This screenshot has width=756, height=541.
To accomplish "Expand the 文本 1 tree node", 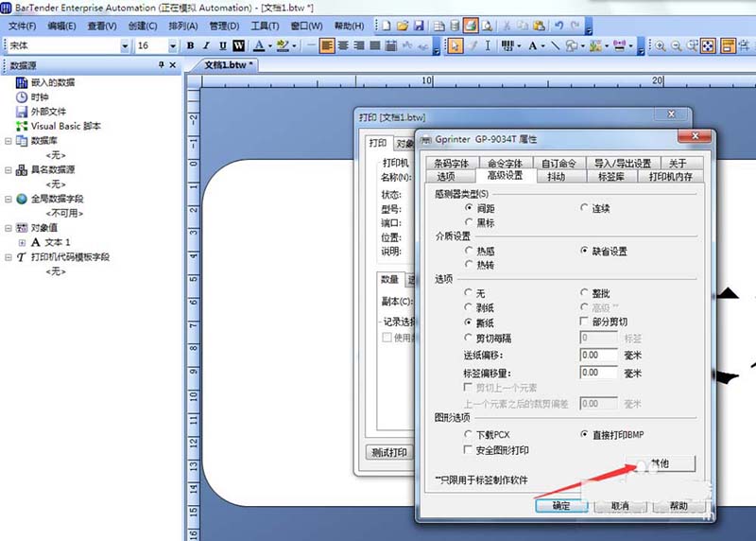I will [x=22, y=242].
